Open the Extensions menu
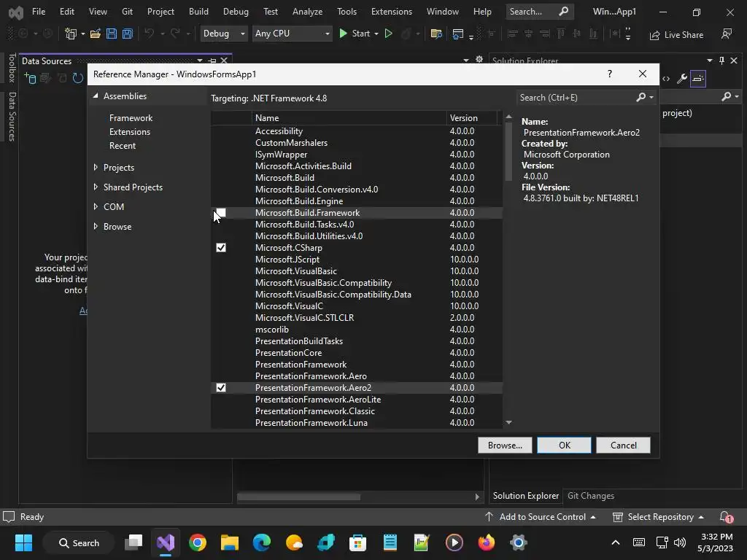The image size is (747, 560). tap(392, 12)
